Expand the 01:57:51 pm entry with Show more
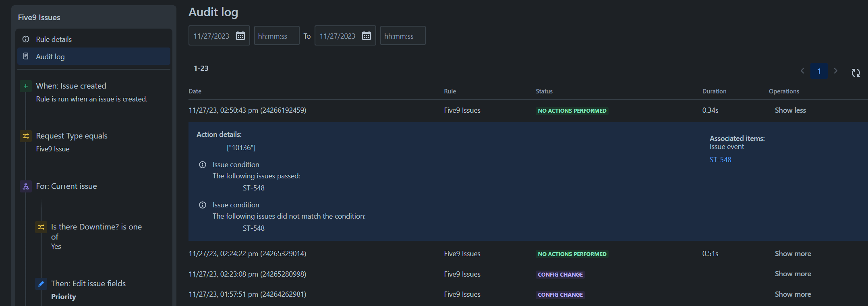Image resolution: width=868 pixels, height=306 pixels. pyautogui.click(x=793, y=294)
